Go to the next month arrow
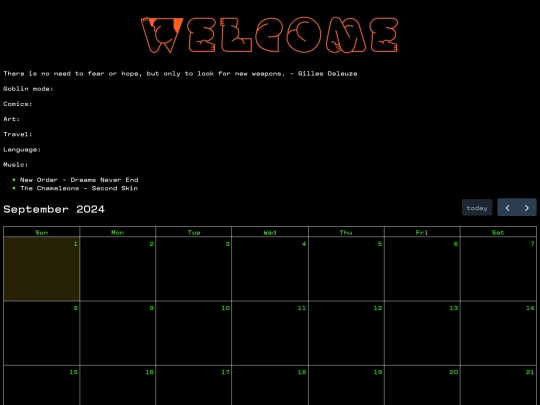This screenshot has width=540, height=405. (x=527, y=208)
